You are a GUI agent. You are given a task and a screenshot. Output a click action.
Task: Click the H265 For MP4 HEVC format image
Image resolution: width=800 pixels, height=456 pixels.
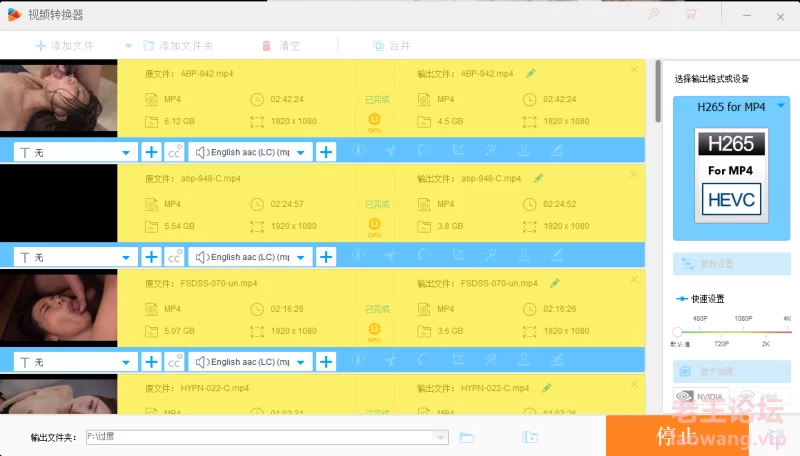731,175
